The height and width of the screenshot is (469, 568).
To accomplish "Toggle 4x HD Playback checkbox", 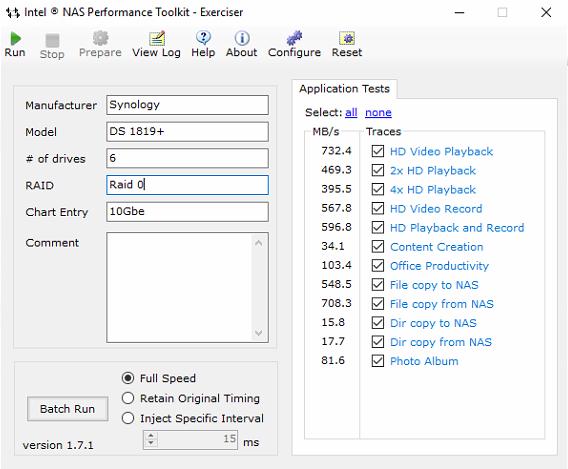I will tap(378, 189).
